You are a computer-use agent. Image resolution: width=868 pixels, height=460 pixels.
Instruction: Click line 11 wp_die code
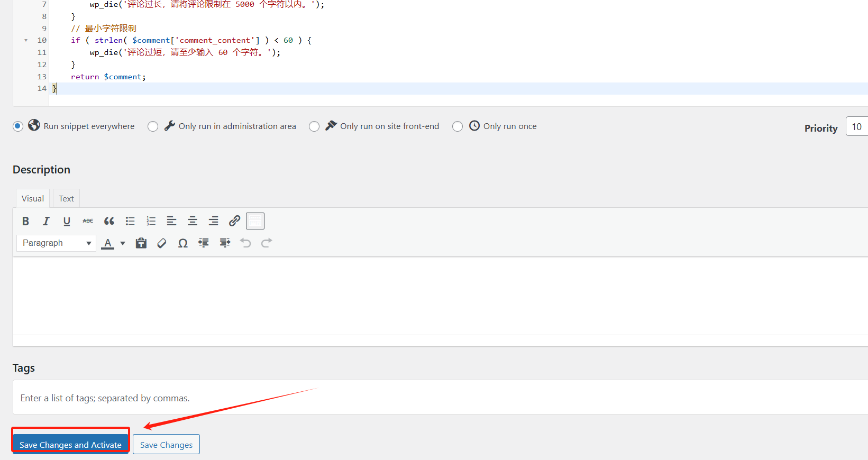[185, 52]
